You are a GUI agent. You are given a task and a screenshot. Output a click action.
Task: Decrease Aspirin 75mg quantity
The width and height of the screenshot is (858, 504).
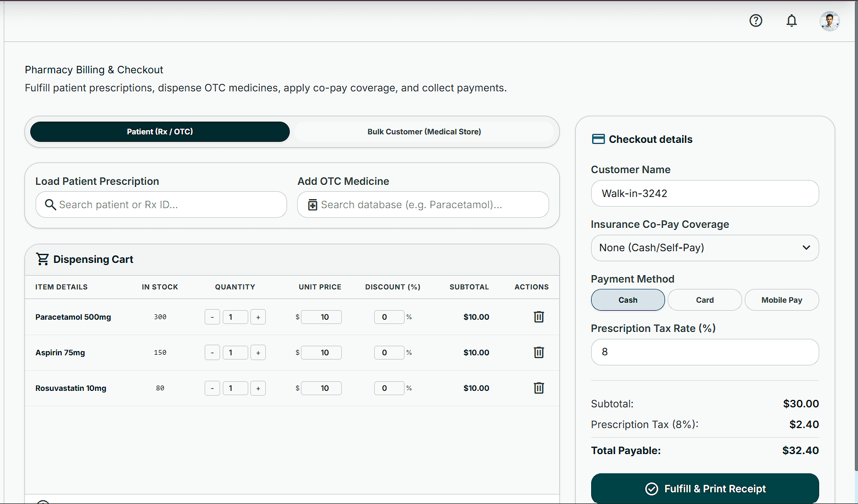pos(212,353)
